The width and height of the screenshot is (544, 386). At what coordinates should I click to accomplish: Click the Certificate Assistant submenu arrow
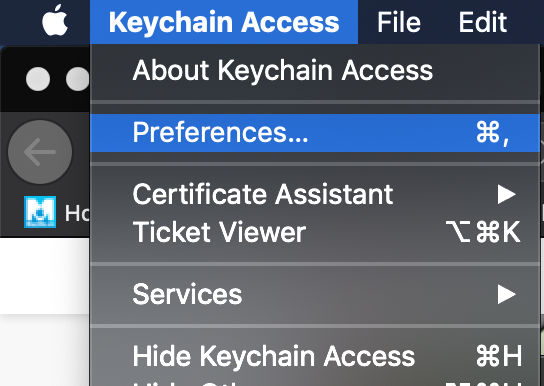506,194
